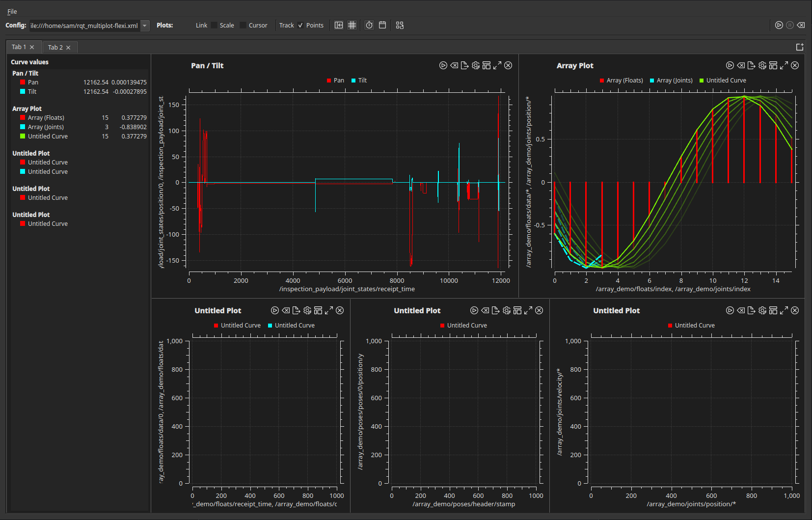Maximize the joints velocity Untitled Plot
This screenshot has width=812, height=520.
(784, 310)
